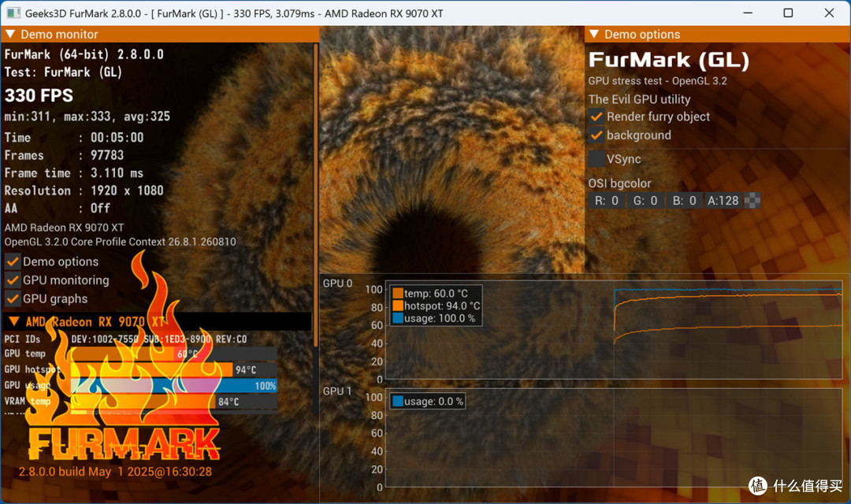Collapse the AMD Radeon RX 9070 XT section

[14, 321]
